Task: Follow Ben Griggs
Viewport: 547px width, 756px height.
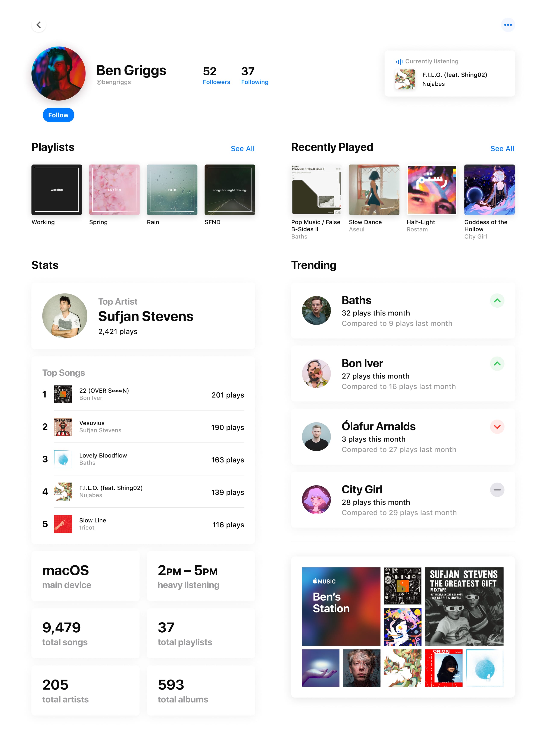Action: tap(58, 115)
